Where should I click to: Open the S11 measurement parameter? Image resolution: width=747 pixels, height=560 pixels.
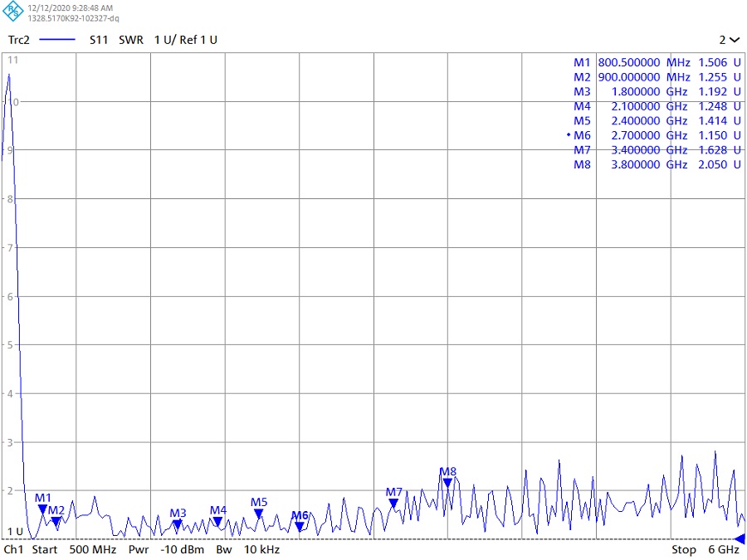[100, 40]
